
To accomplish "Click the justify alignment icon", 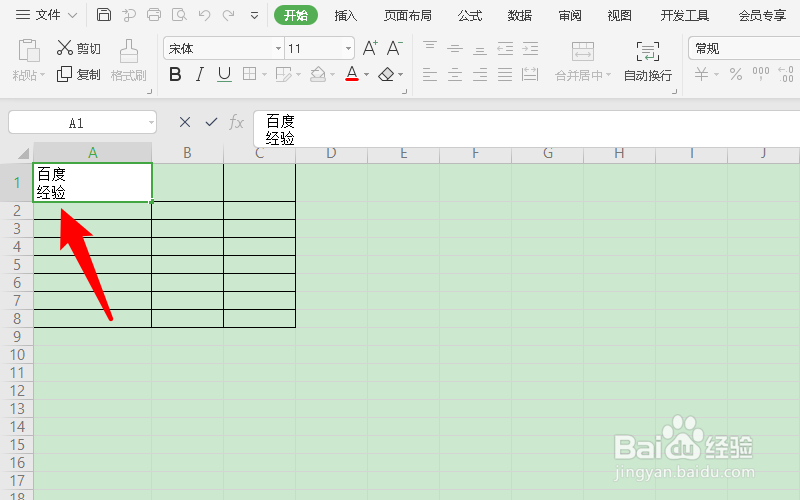I will [505, 74].
